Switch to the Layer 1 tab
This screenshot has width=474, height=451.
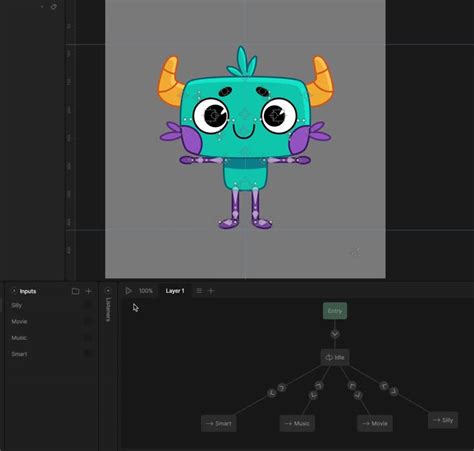coord(175,291)
